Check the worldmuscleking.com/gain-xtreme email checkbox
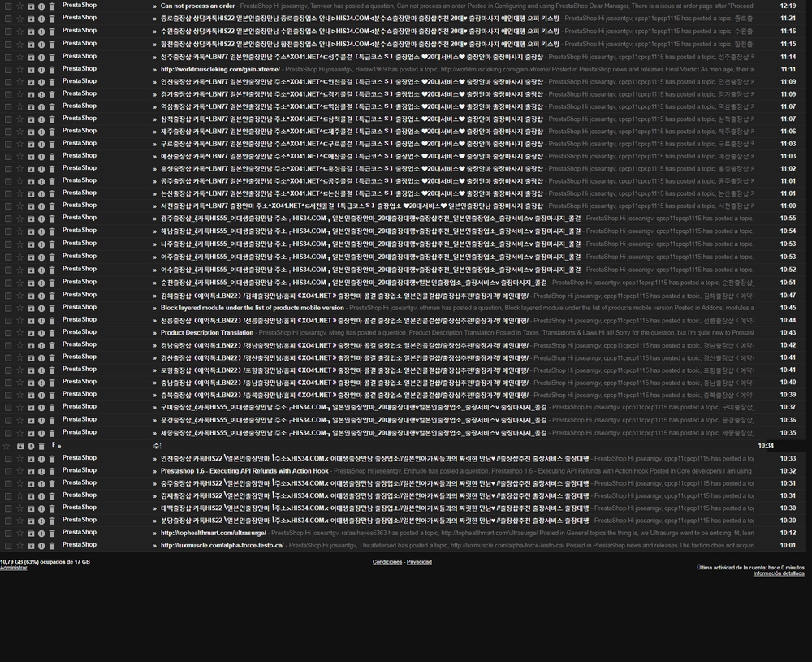812x662 pixels. pos(8,70)
